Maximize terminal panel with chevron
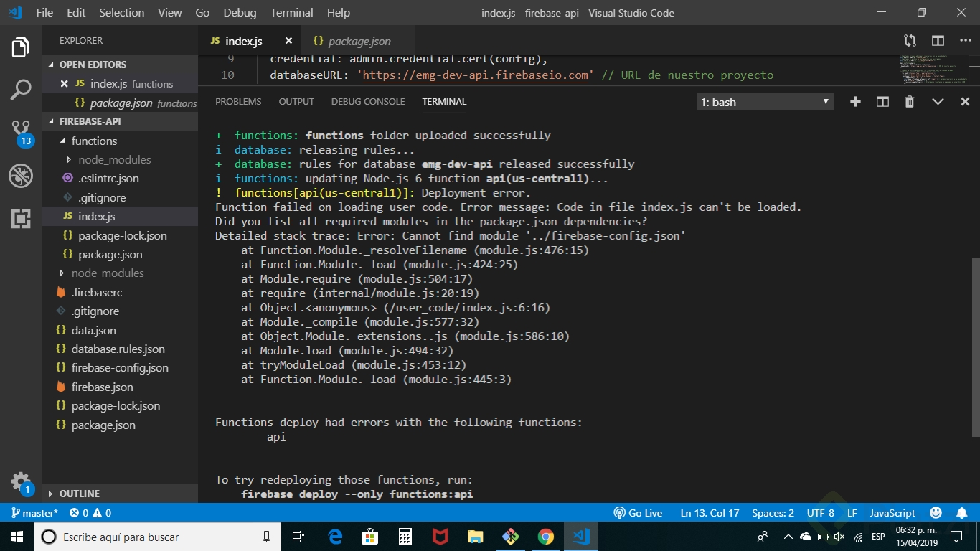The width and height of the screenshot is (980, 551). point(937,101)
